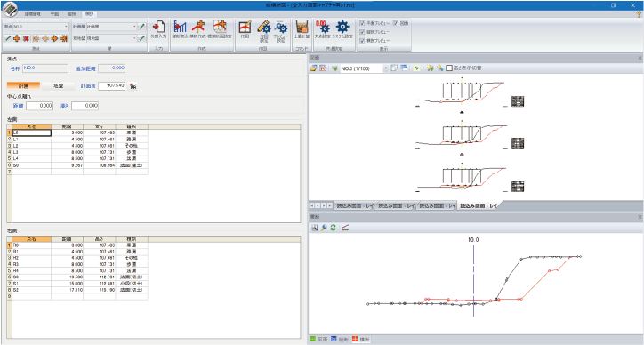The width and height of the screenshot is (644, 345).
Task: Open dropdown arrow next to blue select tool
Action: [x=423, y=68]
